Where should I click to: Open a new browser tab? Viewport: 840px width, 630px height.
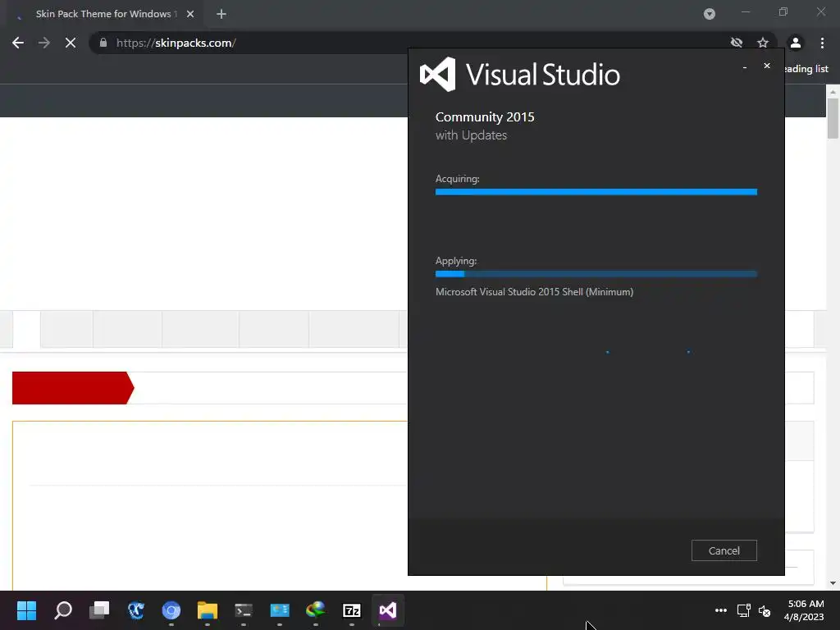click(221, 14)
